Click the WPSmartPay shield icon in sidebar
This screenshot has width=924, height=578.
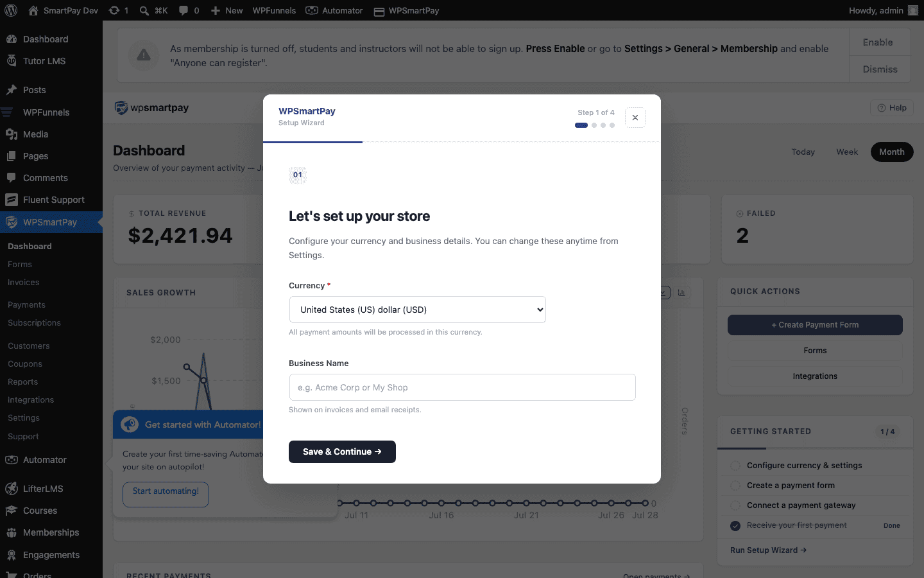click(12, 222)
